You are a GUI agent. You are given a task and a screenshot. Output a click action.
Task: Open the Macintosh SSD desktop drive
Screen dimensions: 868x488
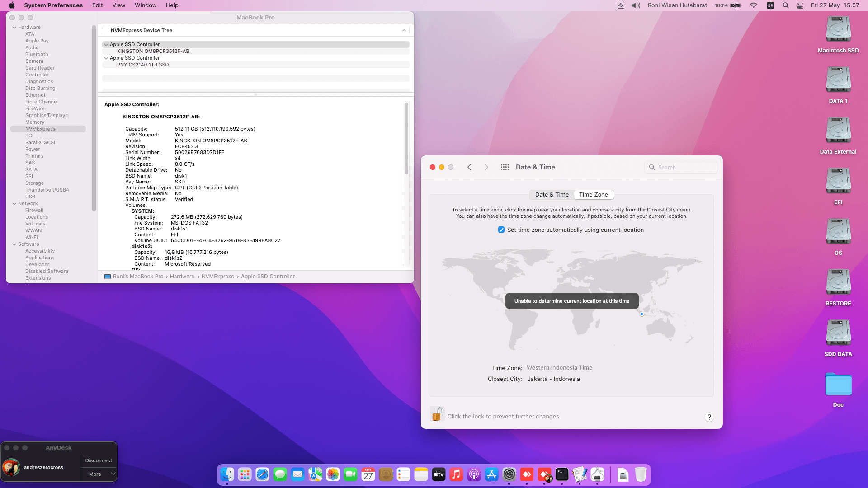838,35
